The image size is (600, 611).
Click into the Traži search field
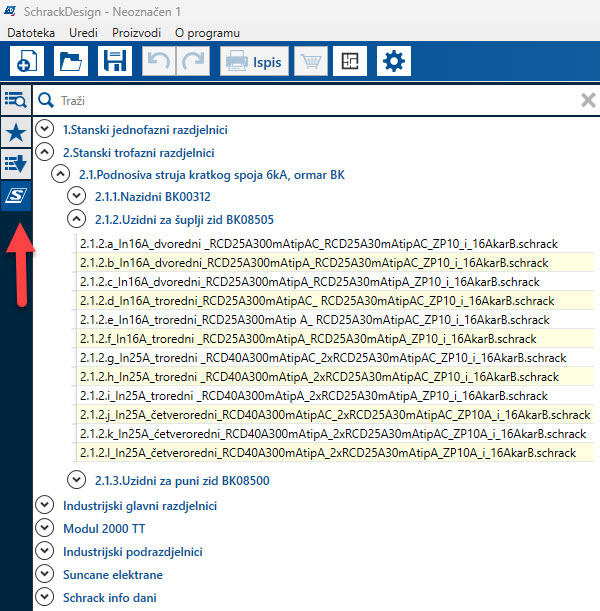point(300,100)
